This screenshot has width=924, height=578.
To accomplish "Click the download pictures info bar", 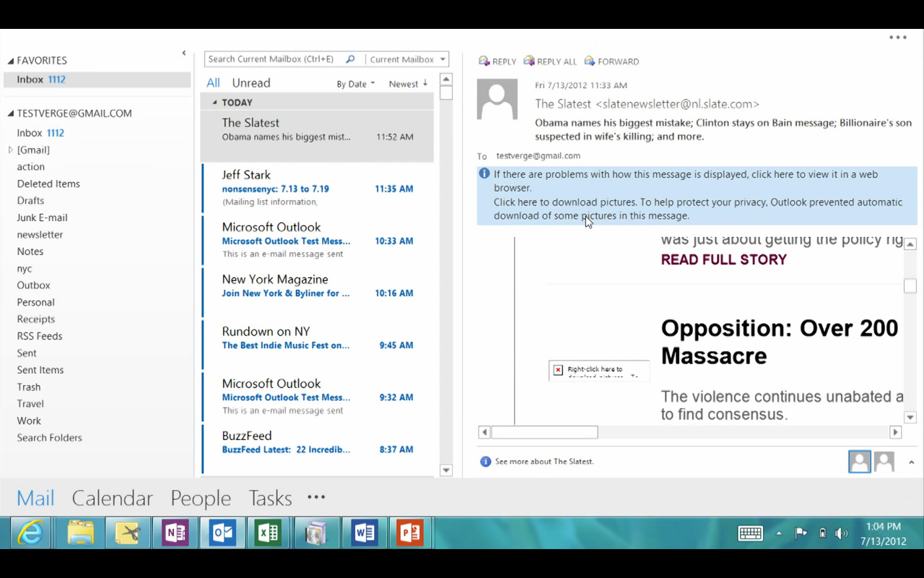I will click(x=697, y=209).
